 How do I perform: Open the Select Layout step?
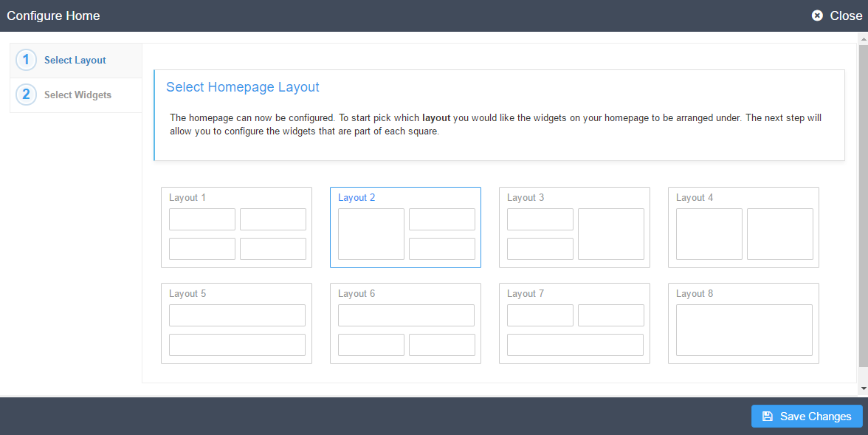76,61
